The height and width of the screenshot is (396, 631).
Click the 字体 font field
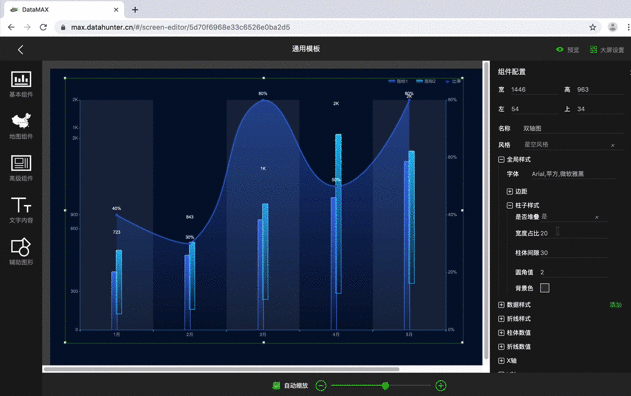pos(573,174)
